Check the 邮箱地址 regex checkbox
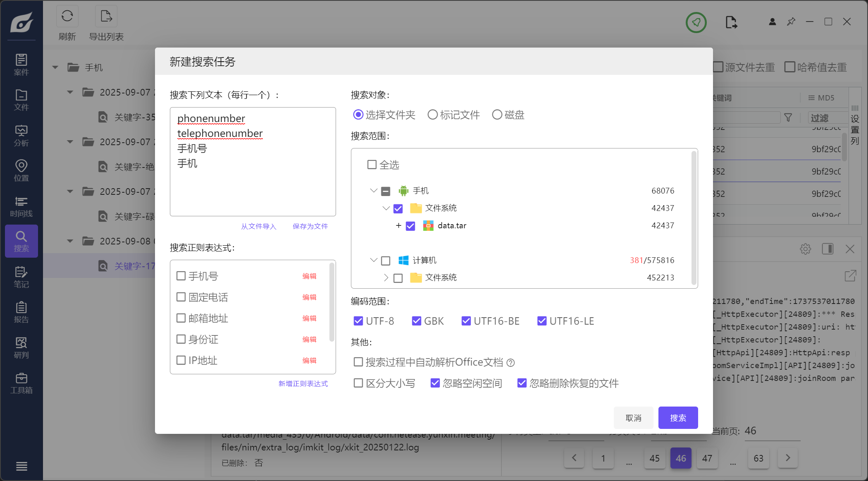 click(x=181, y=318)
